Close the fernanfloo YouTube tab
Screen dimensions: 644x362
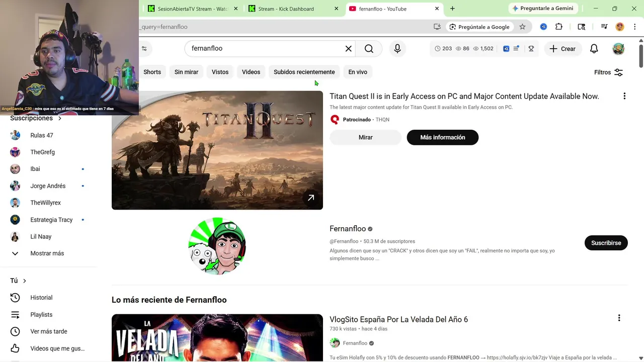(x=437, y=9)
